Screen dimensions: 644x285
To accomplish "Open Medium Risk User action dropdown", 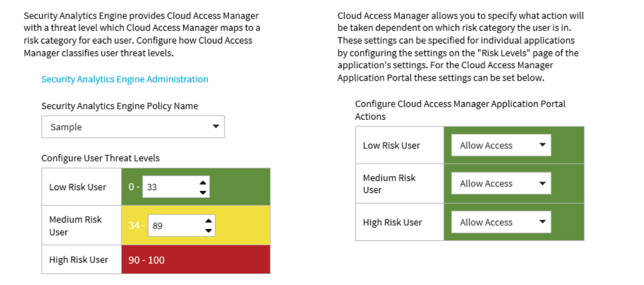I will [501, 183].
